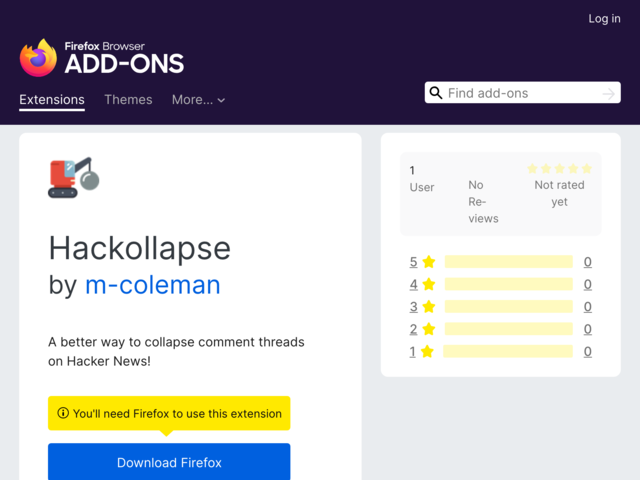Click the star icon in 2-star row
This screenshot has height=480, width=640.
tap(429, 329)
